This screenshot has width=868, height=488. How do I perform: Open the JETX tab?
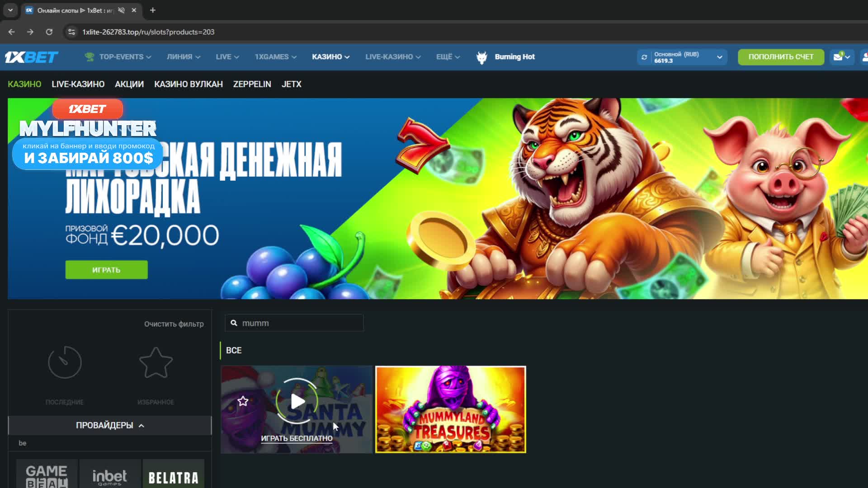tap(292, 84)
